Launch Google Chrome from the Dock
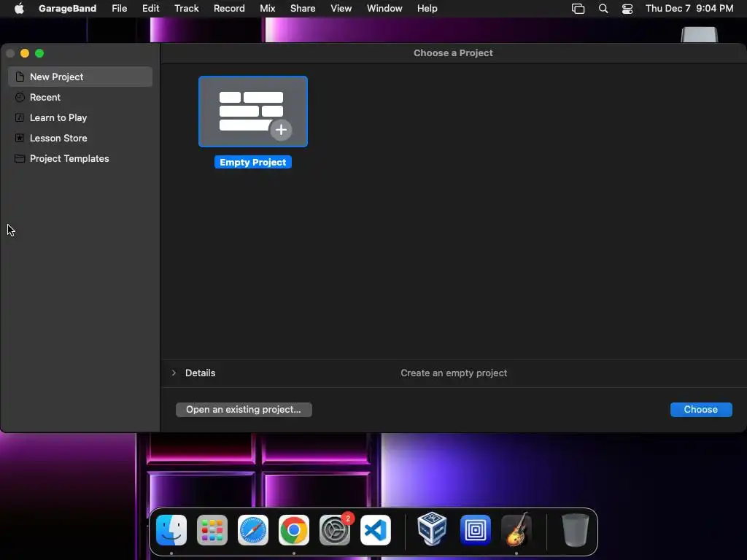Screen dimensions: 747x560 tap(294, 530)
